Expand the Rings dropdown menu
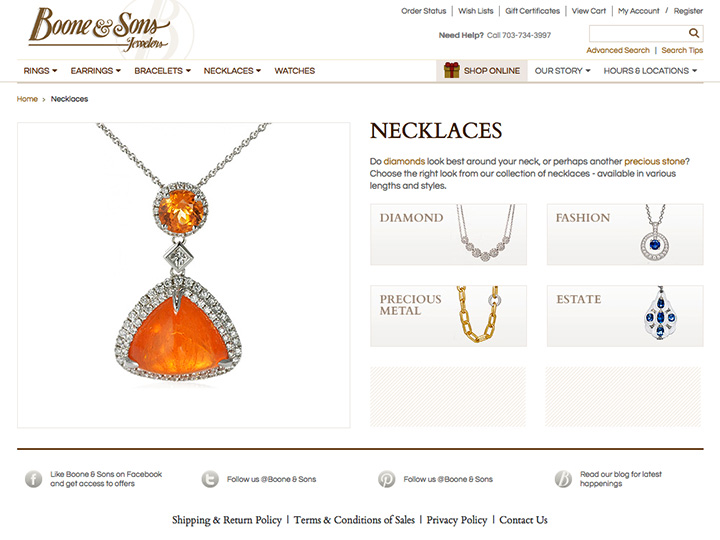Image resolution: width=720 pixels, height=540 pixels. coord(40,71)
